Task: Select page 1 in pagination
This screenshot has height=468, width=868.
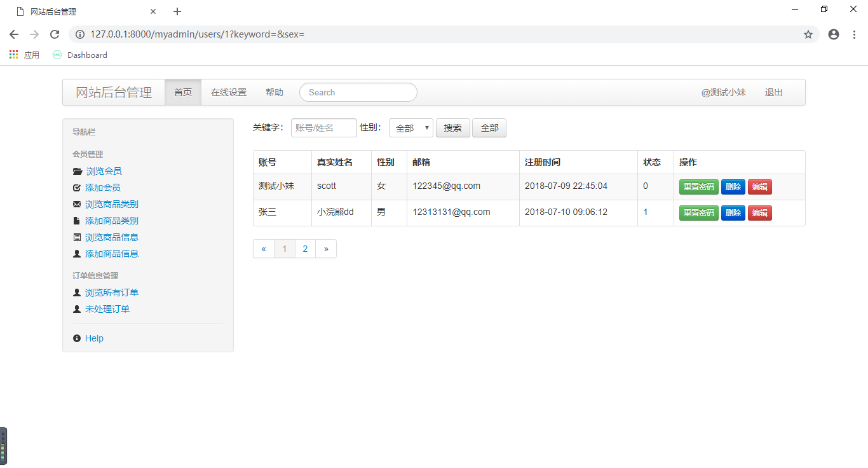Action: click(x=285, y=249)
